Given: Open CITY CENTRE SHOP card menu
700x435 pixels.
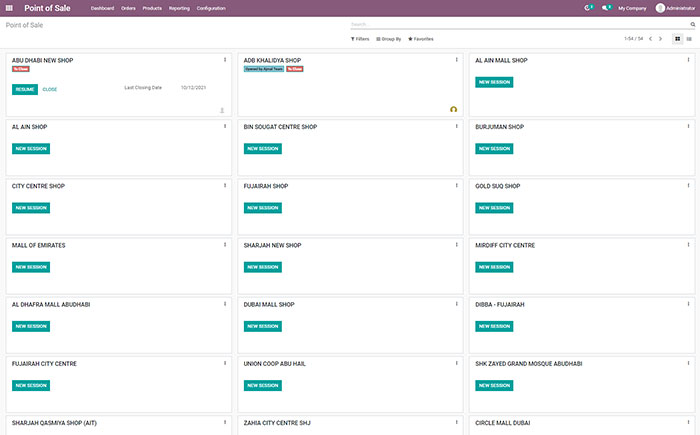Looking at the screenshot, I should [225, 185].
